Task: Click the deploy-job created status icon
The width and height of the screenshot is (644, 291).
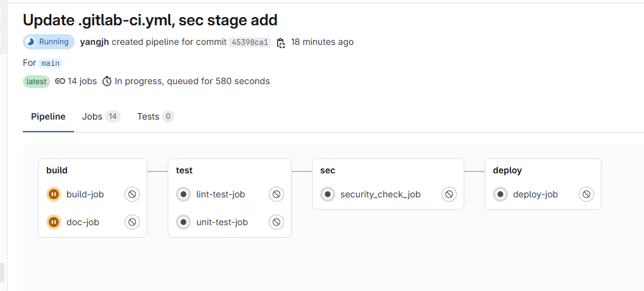Action: click(500, 194)
